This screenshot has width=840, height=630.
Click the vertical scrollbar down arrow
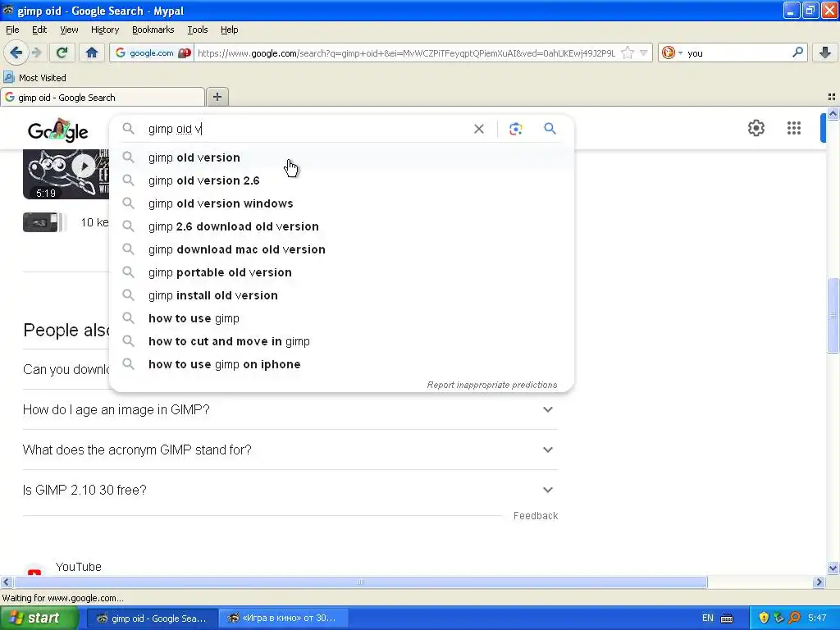point(833,568)
